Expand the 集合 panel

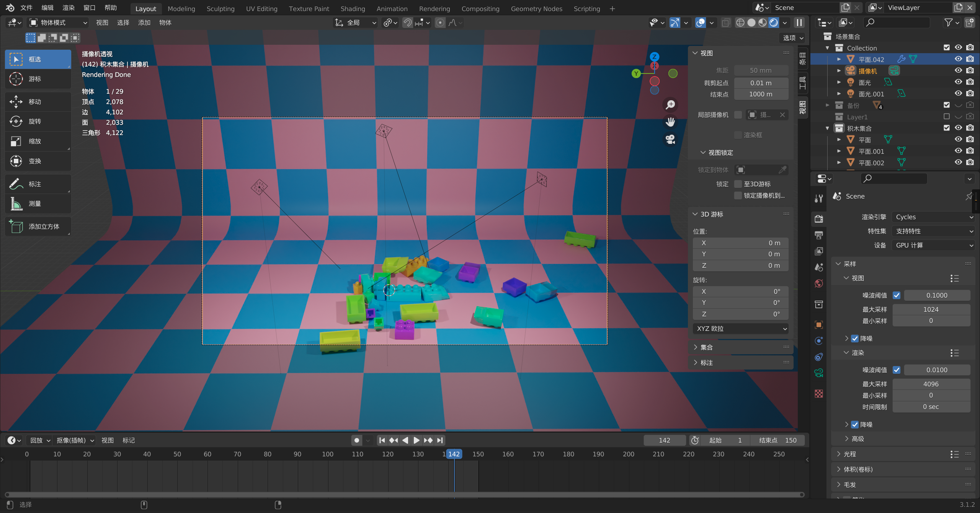(741, 347)
